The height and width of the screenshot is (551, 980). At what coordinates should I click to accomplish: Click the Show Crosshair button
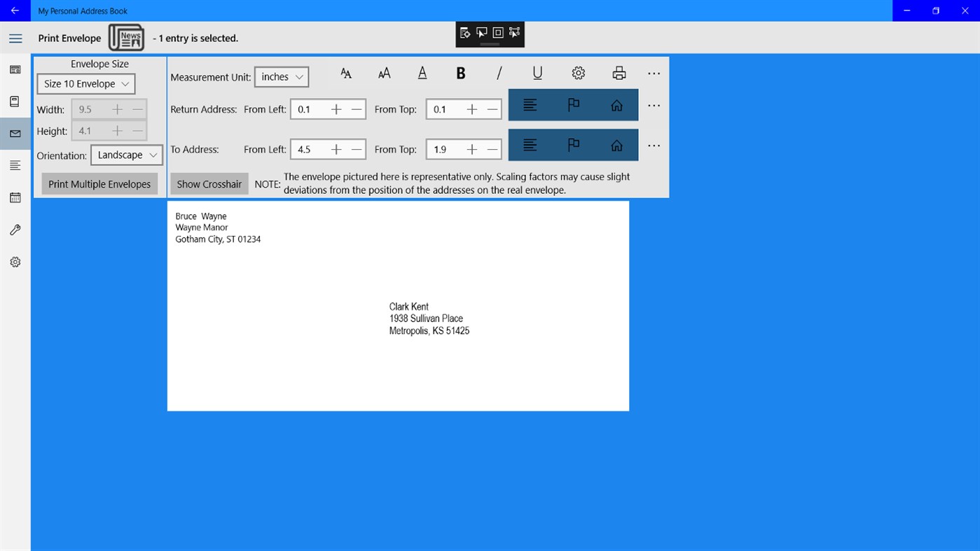[x=209, y=183]
